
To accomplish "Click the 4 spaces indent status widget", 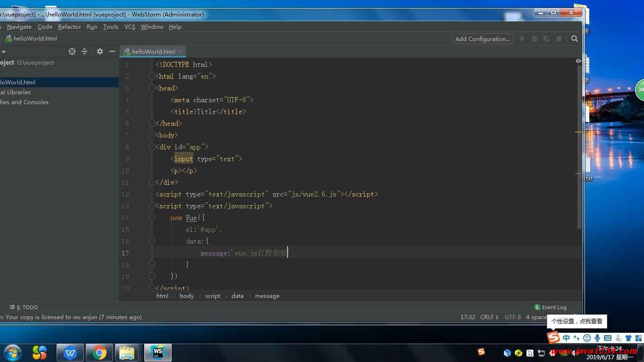I will point(537,317).
